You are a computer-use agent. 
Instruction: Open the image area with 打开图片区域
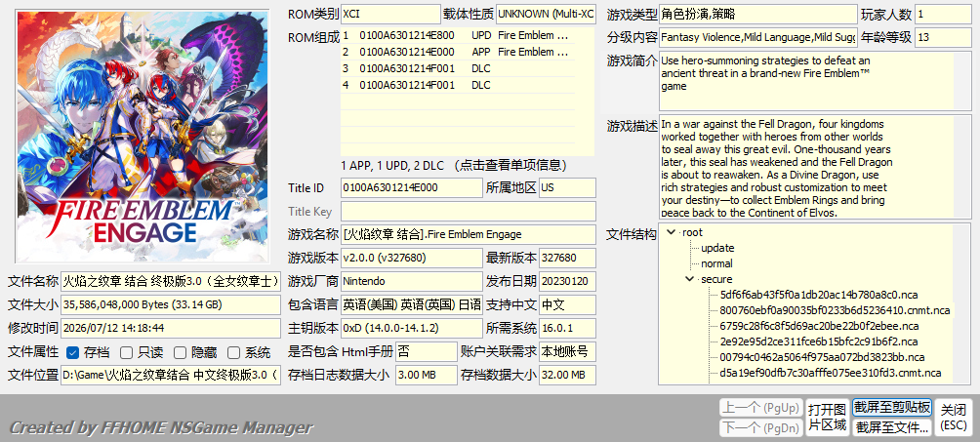(x=827, y=418)
